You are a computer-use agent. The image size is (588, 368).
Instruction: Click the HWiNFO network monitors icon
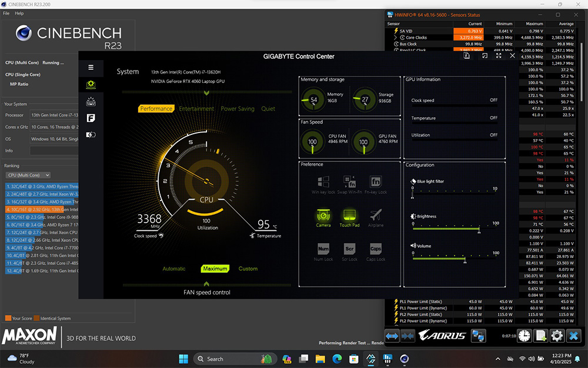(478, 336)
